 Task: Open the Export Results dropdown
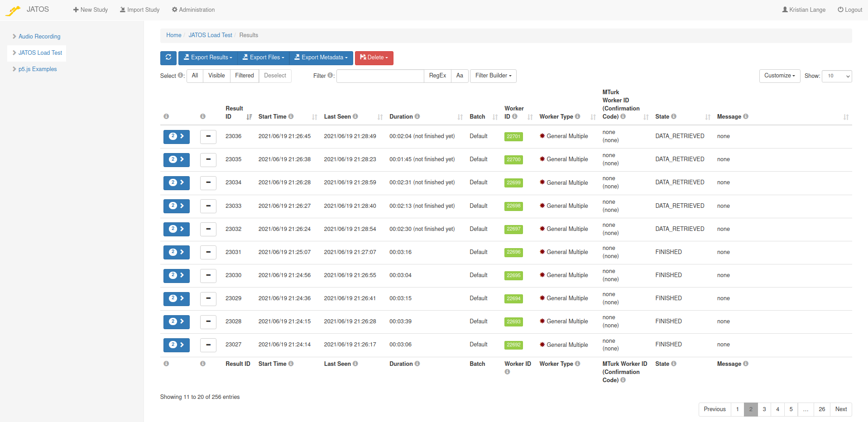pos(208,58)
